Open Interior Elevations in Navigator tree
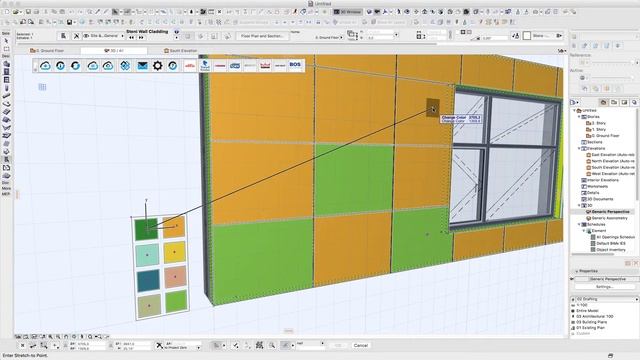The image size is (640, 360). pyautogui.click(x=600, y=180)
